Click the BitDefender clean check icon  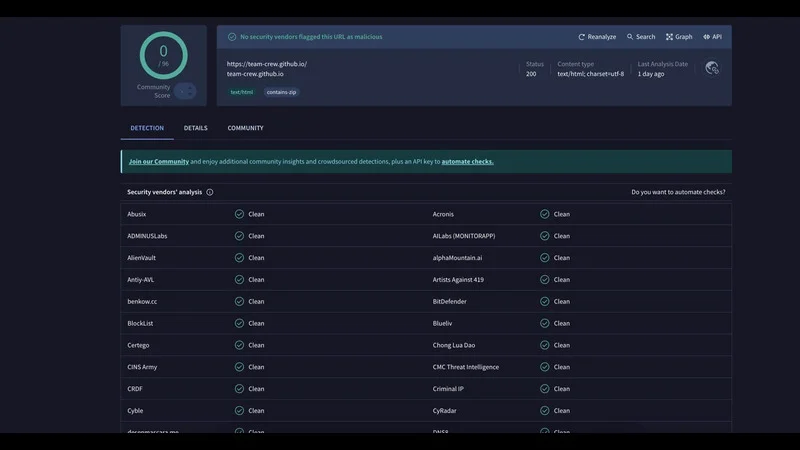[x=545, y=302]
